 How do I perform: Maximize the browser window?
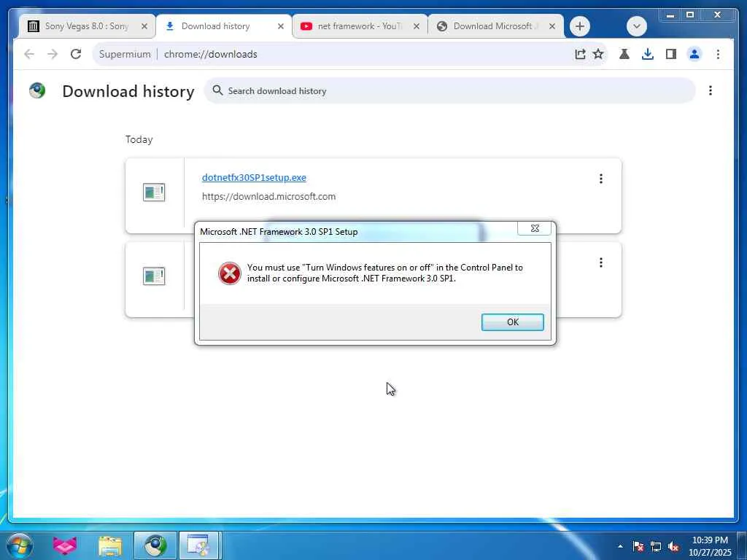[690, 15]
